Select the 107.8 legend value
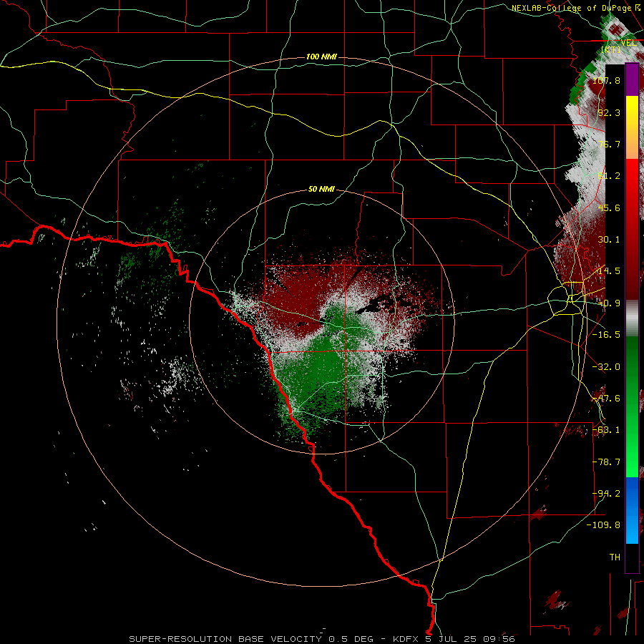Image resolution: width=644 pixels, height=644 pixels. click(606, 80)
